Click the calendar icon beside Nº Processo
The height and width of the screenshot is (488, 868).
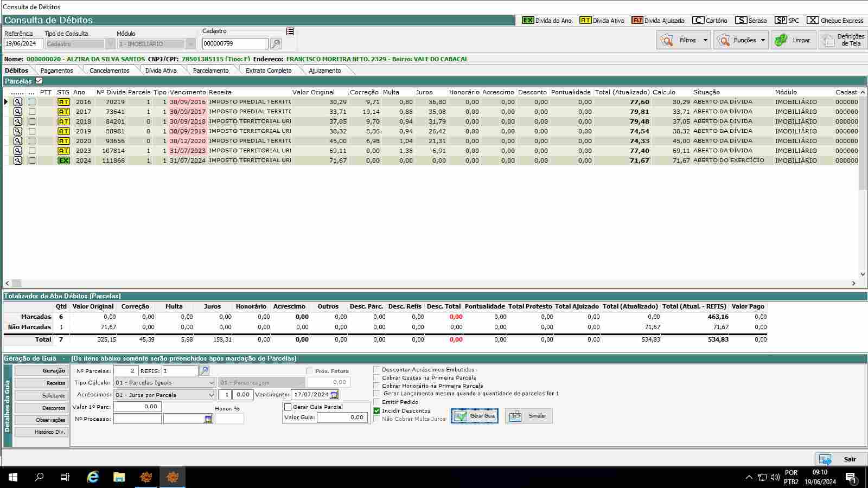[208, 419]
